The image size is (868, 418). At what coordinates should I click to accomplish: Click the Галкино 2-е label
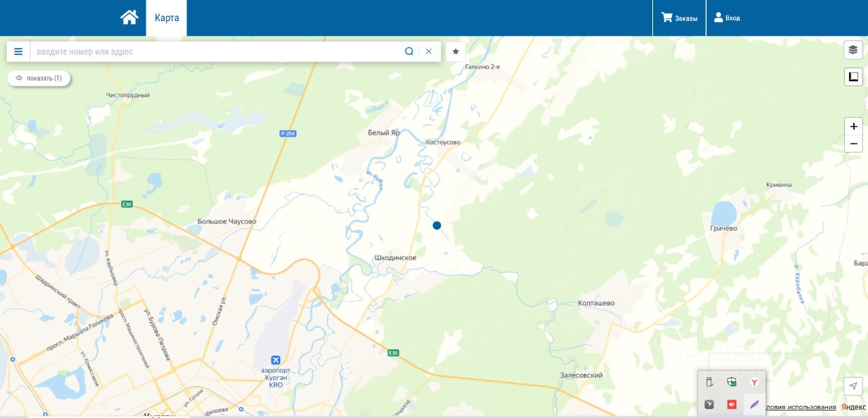point(482,66)
